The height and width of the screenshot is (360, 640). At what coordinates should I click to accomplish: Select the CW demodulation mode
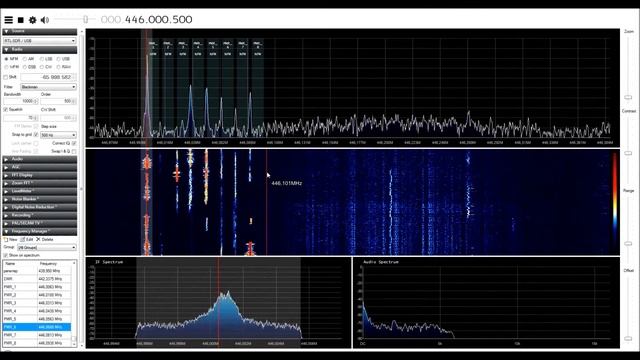tap(46, 67)
